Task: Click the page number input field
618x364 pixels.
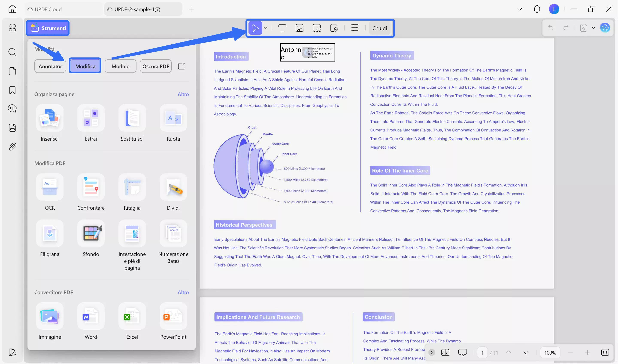Action: [x=482, y=352]
